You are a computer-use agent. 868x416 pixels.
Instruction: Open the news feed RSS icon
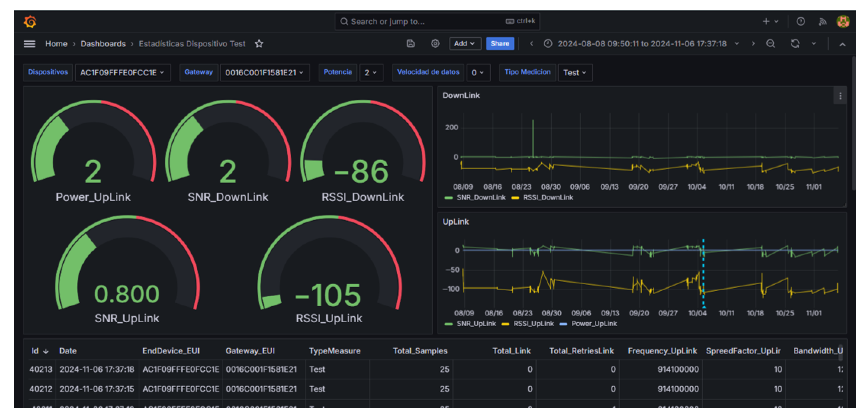point(822,22)
